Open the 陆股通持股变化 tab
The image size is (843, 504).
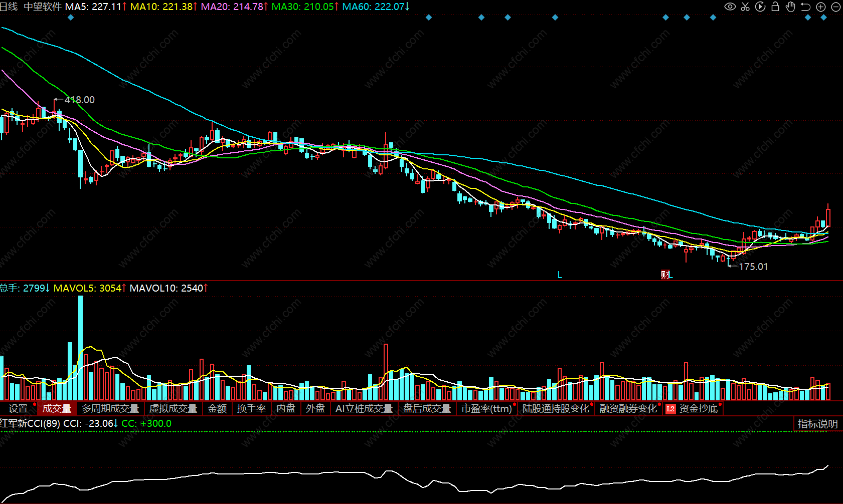[x=556, y=409]
